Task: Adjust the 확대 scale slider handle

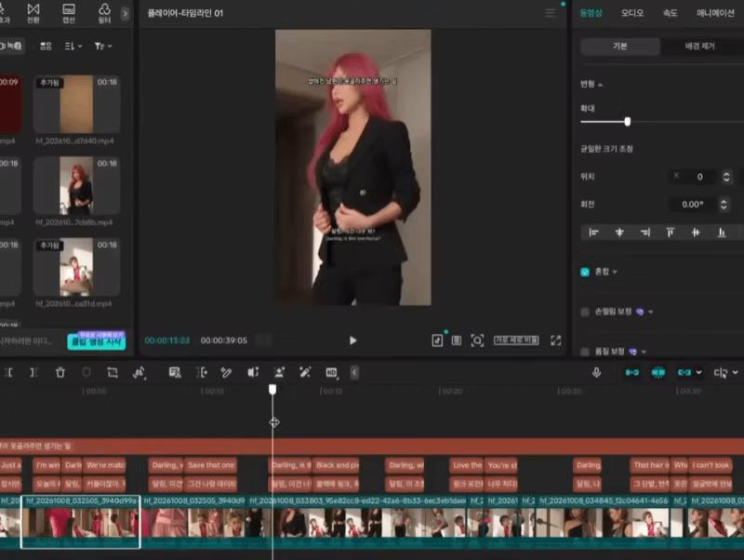Action: point(627,122)
